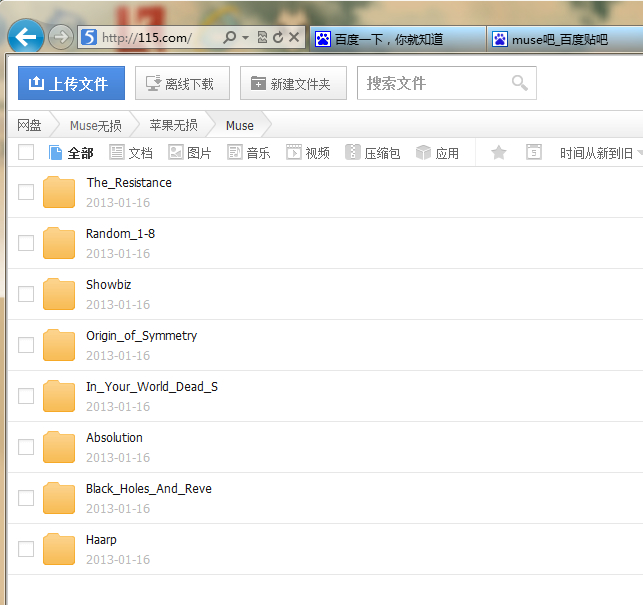This screenshot has width=643, height=605.
Task: Check the box for In_Your_World_Dead_S
Action: (26, 396)
